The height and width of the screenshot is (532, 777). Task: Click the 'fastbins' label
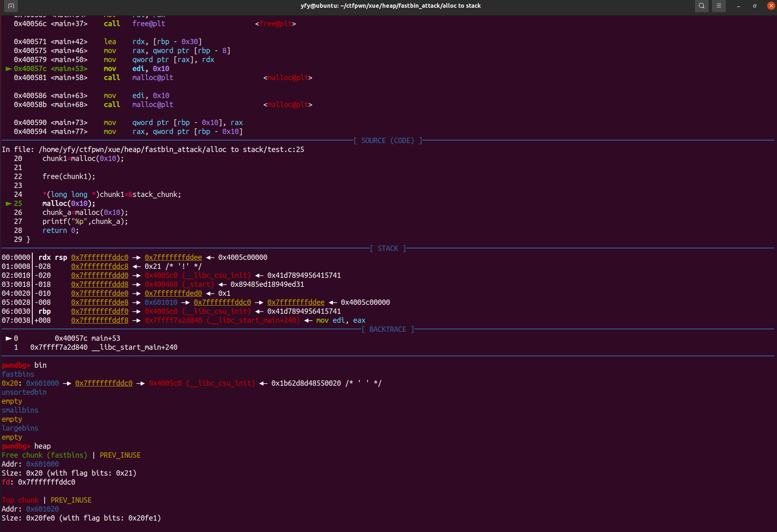(x=18, y=374)
